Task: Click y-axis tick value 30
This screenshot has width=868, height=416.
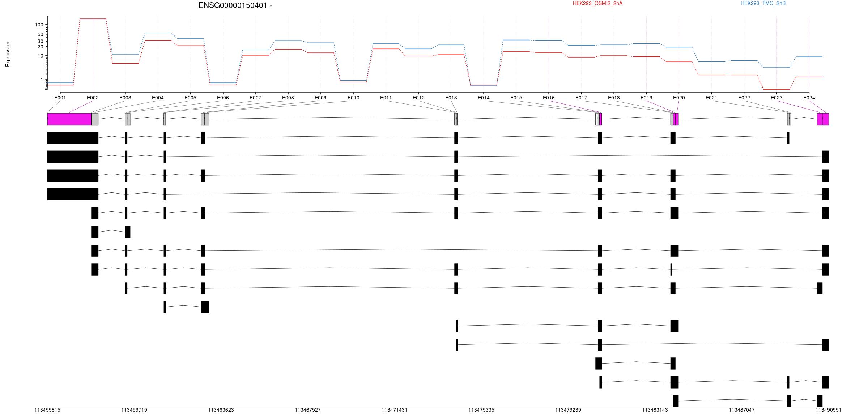Action: (41, 41)
